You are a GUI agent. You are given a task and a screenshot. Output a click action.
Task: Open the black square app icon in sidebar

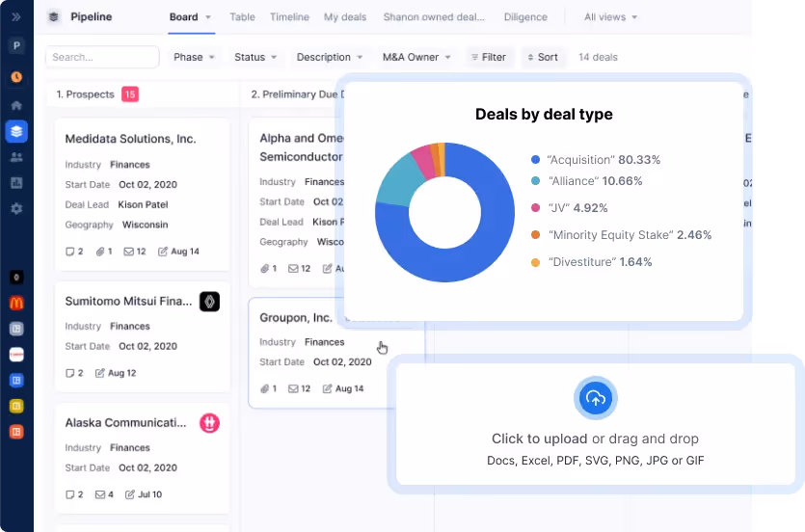(x=16, y=278)
